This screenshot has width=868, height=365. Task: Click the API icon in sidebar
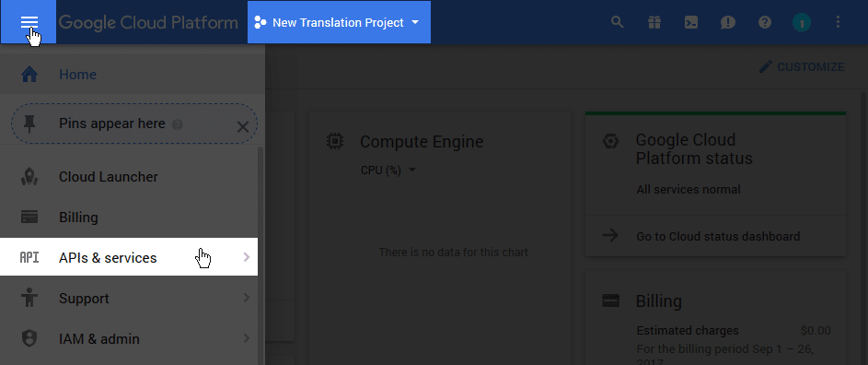coord(29,258)
